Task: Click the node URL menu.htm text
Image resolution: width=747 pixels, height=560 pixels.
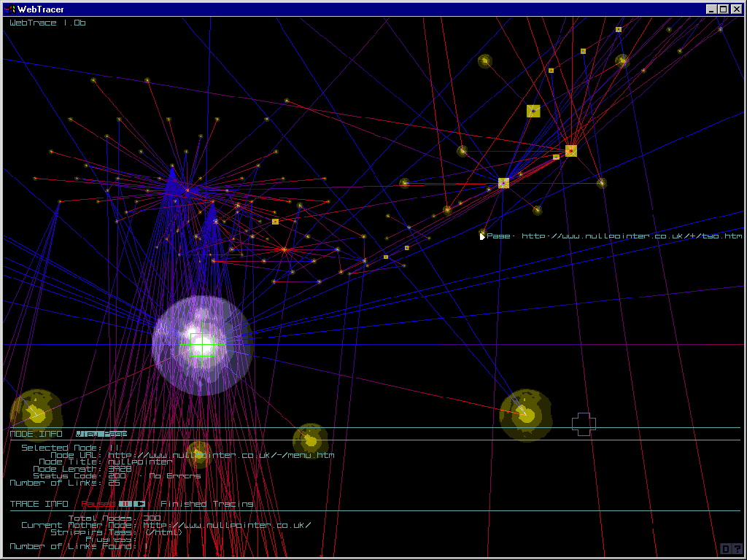Action: (221, 455)
